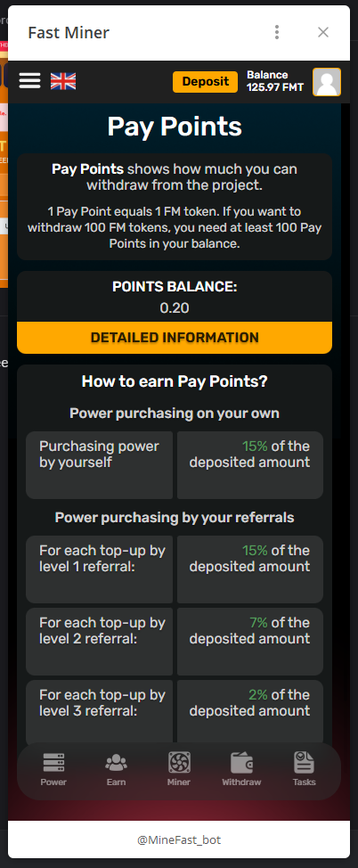Click the level 2 referral row

[175, 641]
